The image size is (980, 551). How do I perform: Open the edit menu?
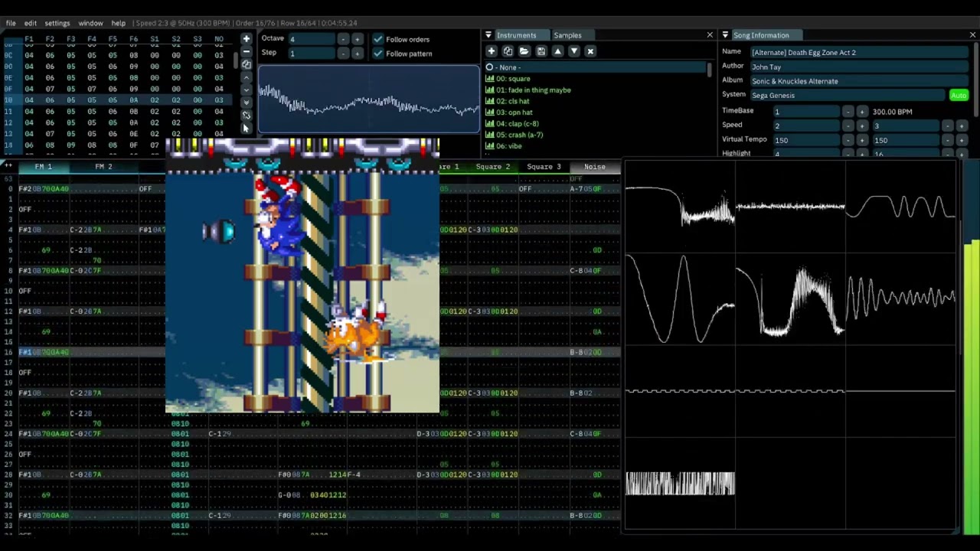(30, 23)
